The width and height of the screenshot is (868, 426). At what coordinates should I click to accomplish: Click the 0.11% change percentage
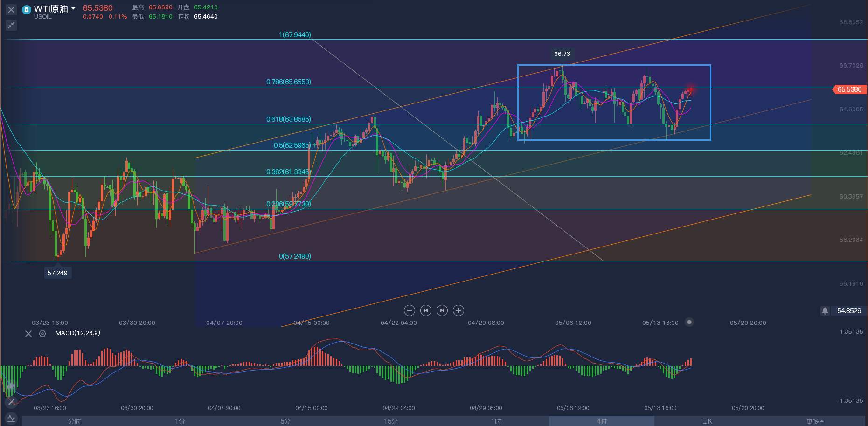click(x=118, y=17)
